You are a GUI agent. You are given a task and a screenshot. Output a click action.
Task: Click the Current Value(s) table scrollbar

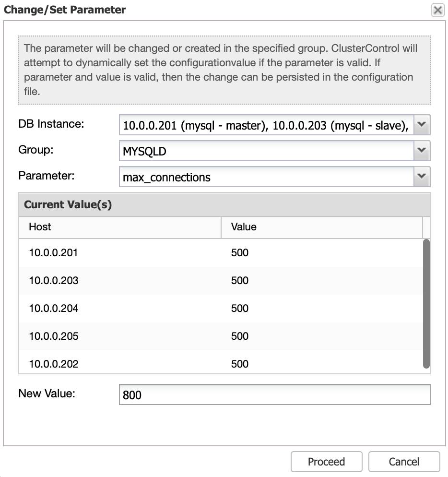click(x=426, y=304)
